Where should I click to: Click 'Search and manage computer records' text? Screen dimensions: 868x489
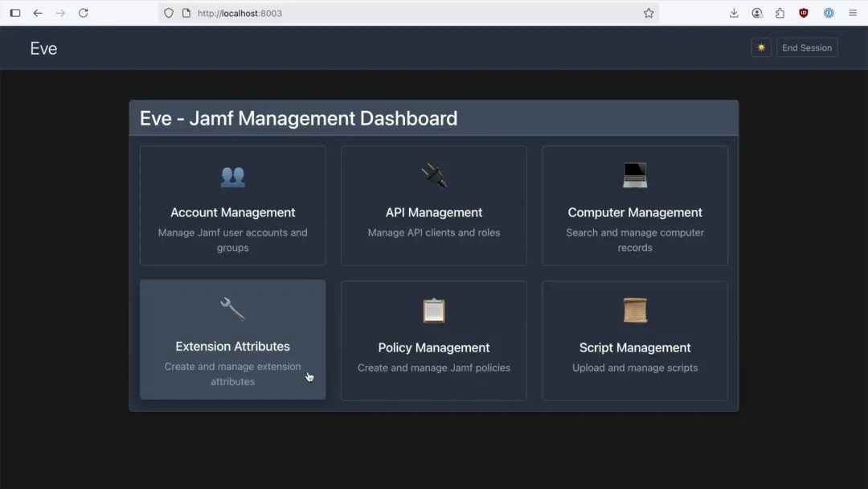[635, 240]
